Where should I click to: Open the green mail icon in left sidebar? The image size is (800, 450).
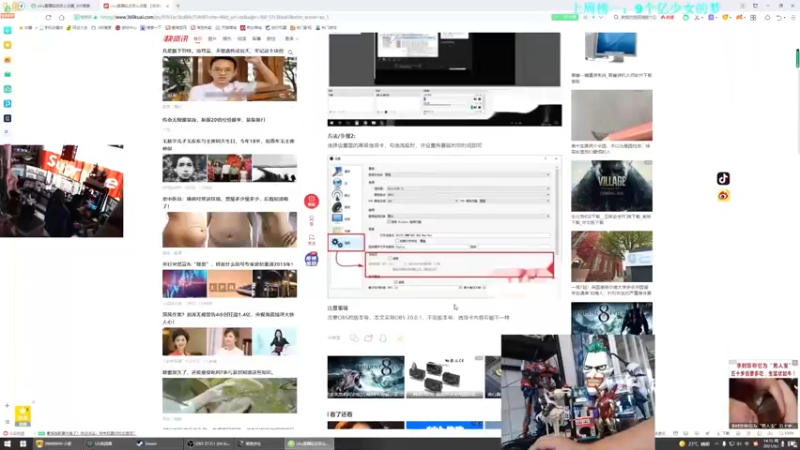(x=7, y=74)
